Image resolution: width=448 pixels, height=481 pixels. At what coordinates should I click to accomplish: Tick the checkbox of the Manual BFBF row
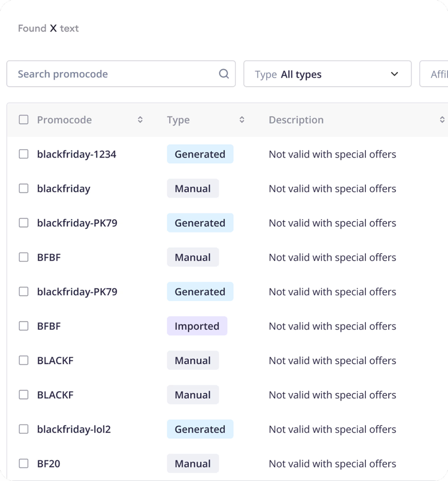point(23,257)
